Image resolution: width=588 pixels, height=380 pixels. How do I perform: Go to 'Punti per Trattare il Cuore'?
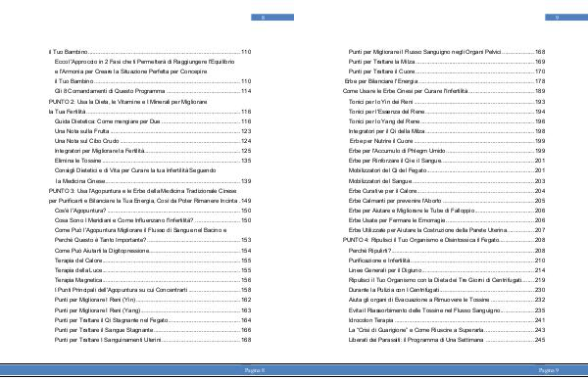coord(447,71)
